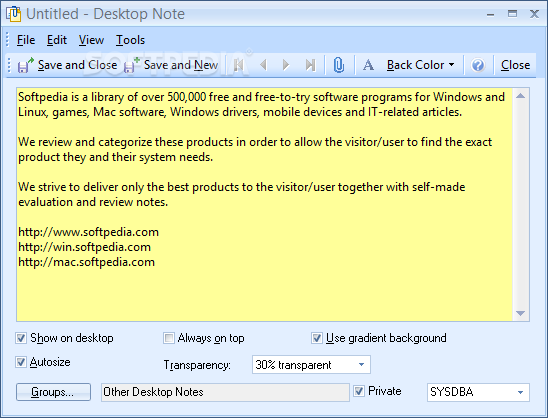The image size is (548, 418).
Task: Enable the Always on top checkbox
Action: click(x=169, y=338)
